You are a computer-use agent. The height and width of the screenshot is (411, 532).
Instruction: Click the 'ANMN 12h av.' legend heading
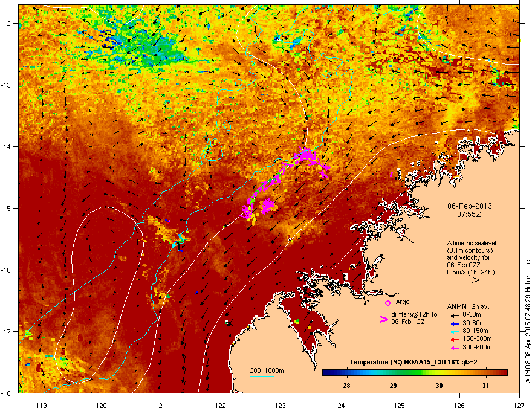468,306
